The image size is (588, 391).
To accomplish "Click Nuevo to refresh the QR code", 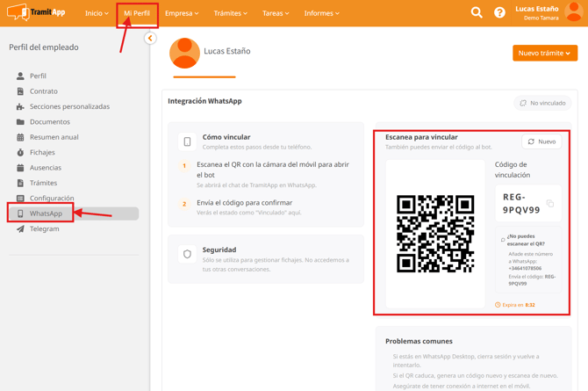I will click(541, 141).
